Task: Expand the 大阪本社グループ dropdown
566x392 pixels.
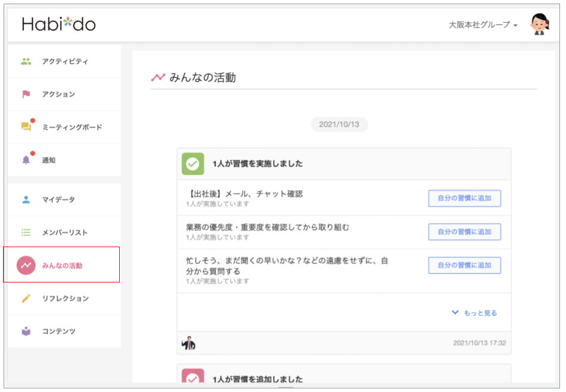Action: point(483,25)
